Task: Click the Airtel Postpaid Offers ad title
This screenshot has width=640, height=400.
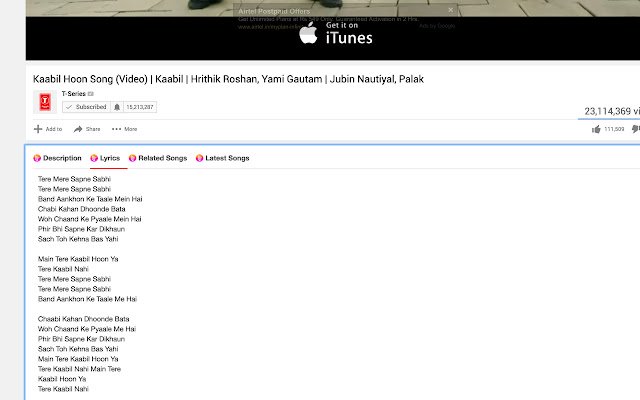Action: click(x=274, y=11)
